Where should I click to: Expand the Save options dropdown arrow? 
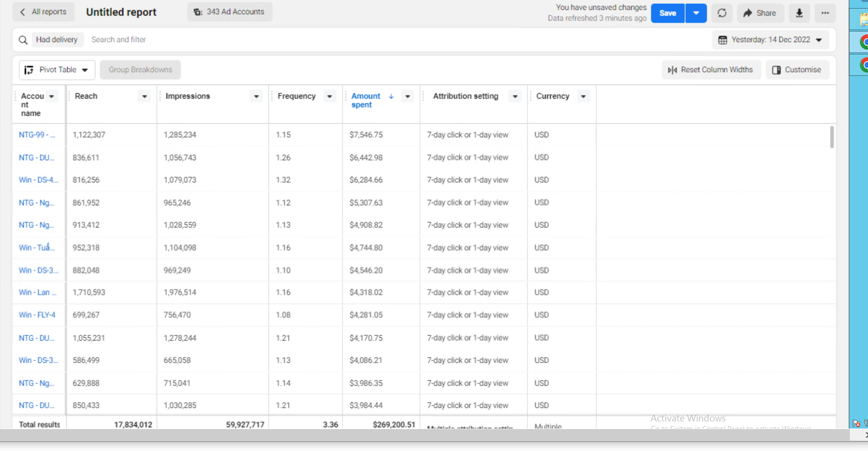[x=696, y=13]
